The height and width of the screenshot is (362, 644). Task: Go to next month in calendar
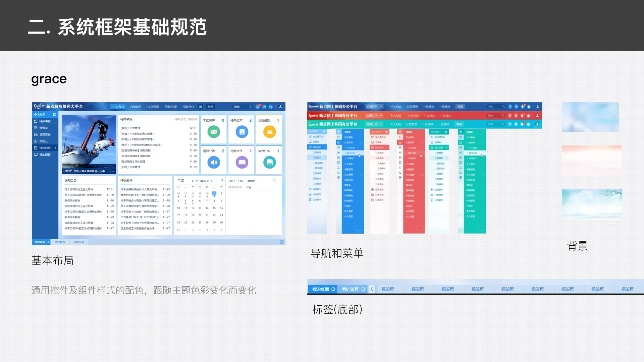click(x=212, y=181)
